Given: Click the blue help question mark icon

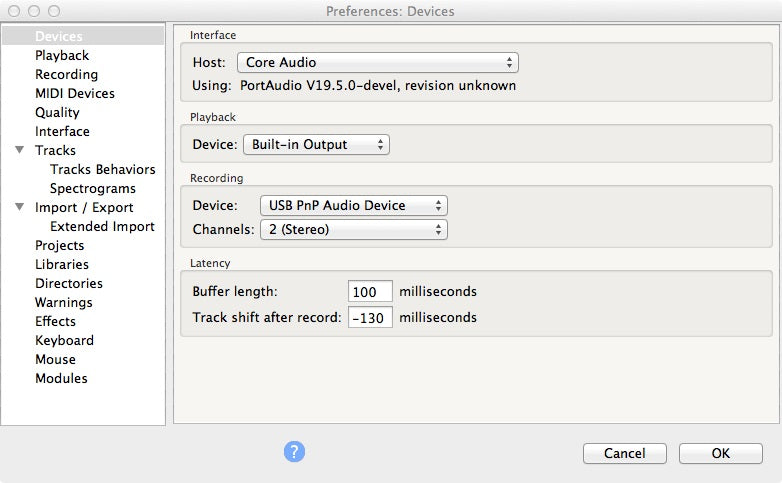Looking at the screenshot, I should click(x=294, y=452).
